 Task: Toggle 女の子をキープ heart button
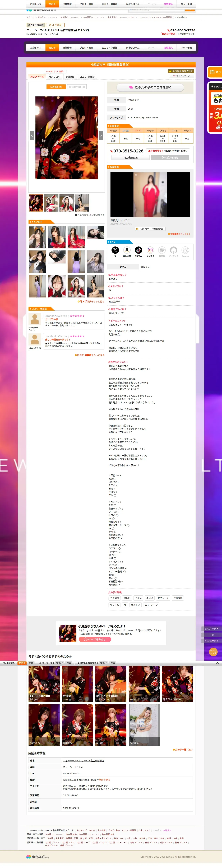[182, 76]
